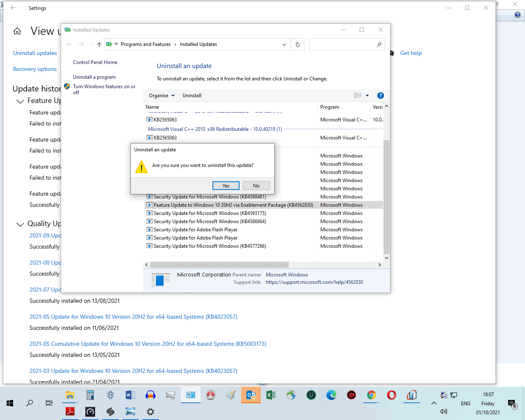Open Microsoft Word from the taskbar
The width and height of the screenshot is (525, 420).
pos(130,395)
